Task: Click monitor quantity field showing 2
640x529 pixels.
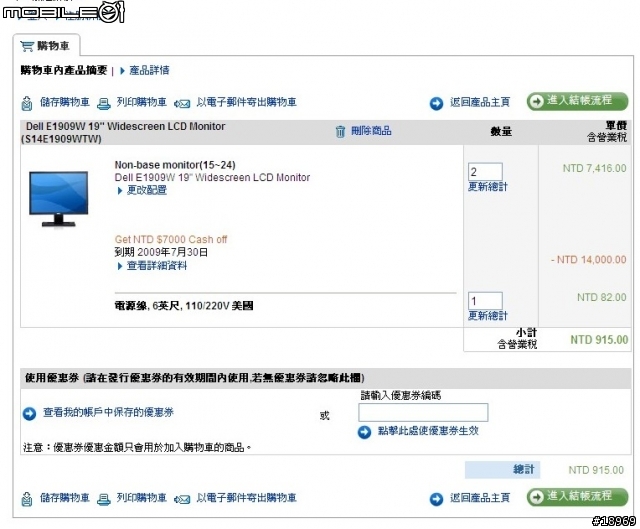Action: pyautogui.click(x=485, y=172)
